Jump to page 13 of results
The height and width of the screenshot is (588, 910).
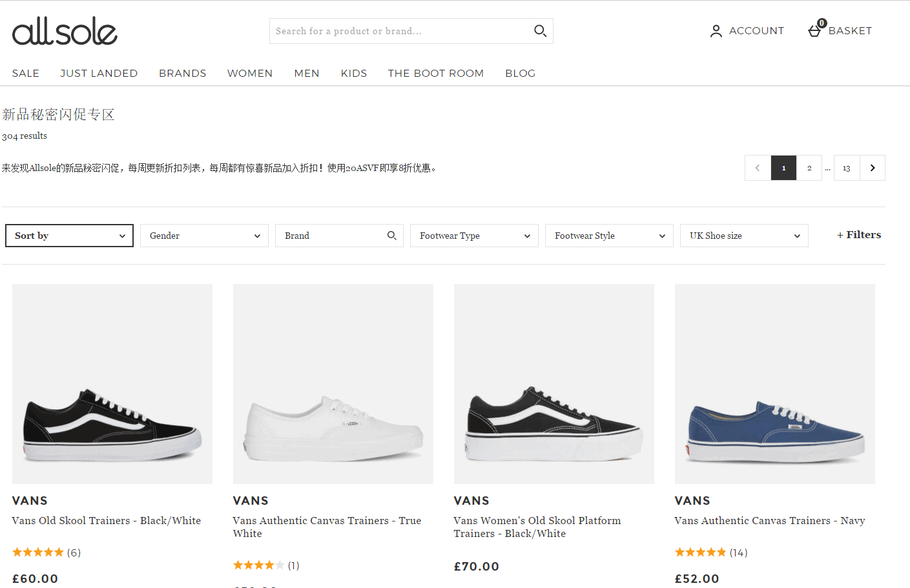(847, 168)
